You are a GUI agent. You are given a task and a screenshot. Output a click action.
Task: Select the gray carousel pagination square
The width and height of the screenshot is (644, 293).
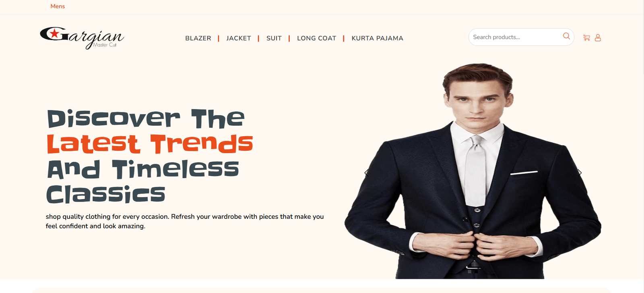point(469,272)
